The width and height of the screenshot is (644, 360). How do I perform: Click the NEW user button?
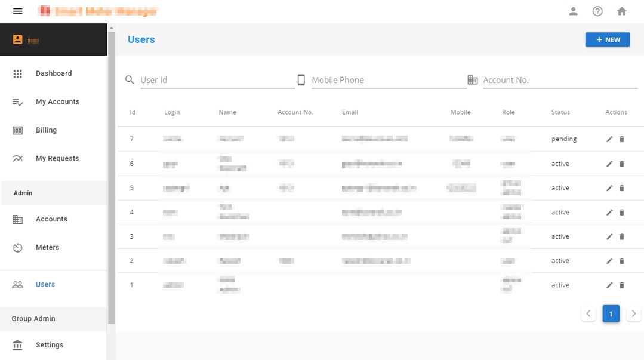point(607,39)
